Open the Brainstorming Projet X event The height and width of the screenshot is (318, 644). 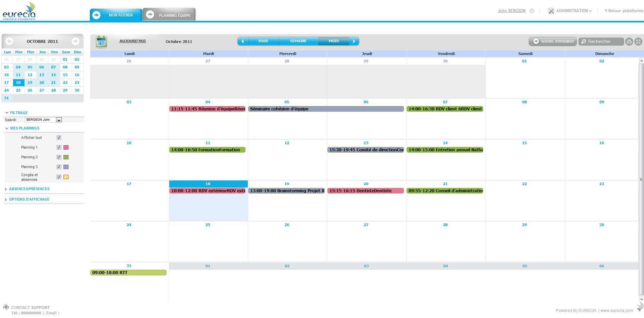pyautogui.click(x=286, y=191)
